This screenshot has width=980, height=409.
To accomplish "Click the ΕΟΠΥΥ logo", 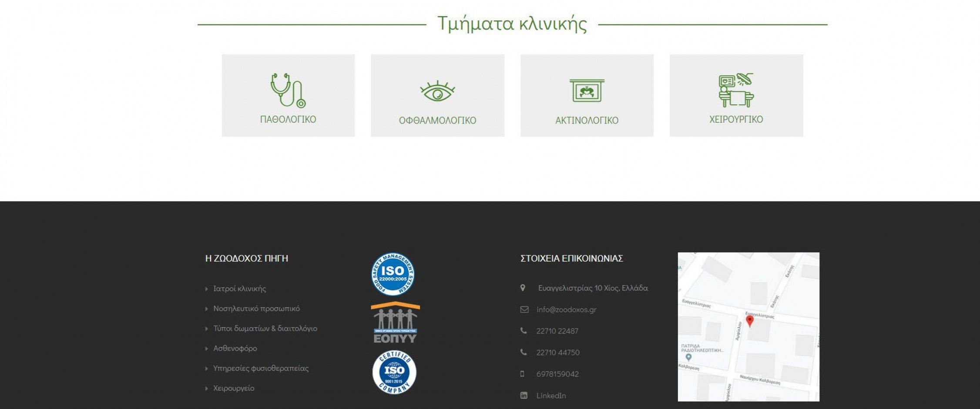I will (395, 322).
